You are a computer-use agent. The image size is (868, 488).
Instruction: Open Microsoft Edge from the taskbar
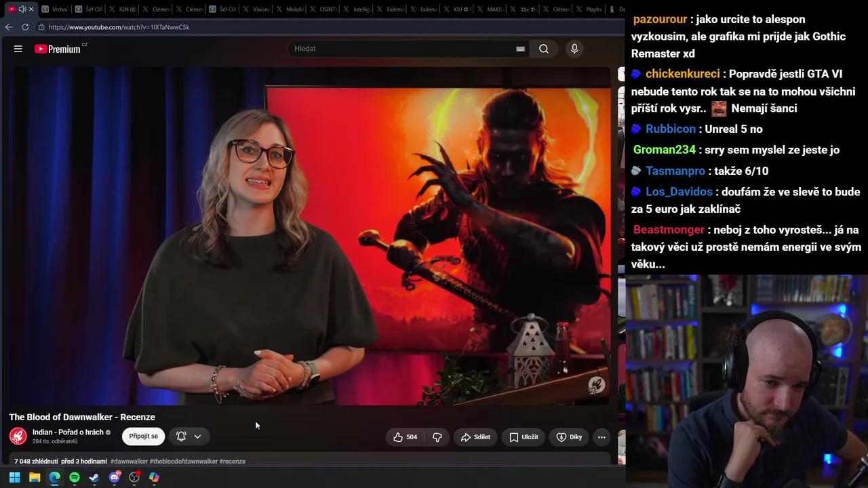tap(54, 477)
